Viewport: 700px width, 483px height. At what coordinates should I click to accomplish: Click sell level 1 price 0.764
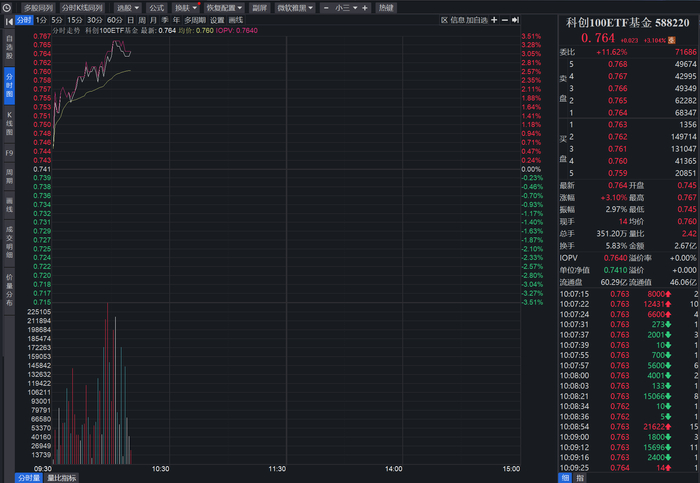[617, 112]
